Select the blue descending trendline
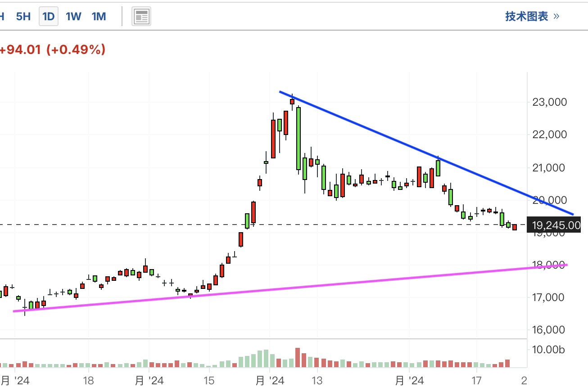The image size is (588, 387). [426, 153]
